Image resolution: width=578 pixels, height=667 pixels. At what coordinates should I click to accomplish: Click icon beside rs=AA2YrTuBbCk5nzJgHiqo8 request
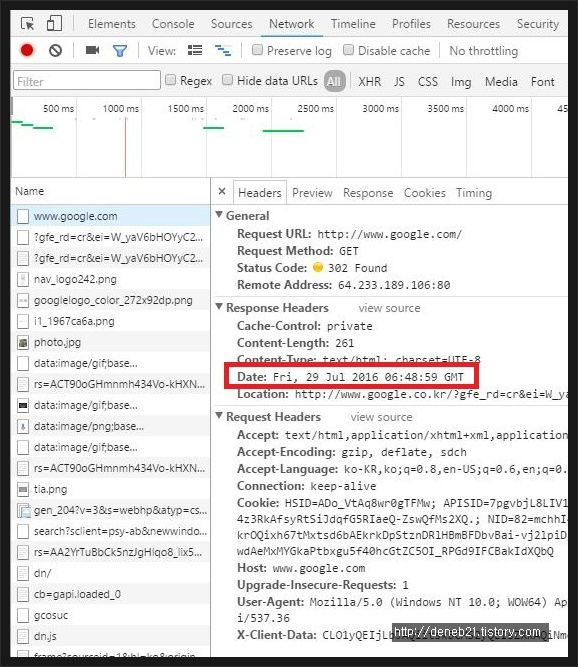pyautogui.click(x=23, y=553)
